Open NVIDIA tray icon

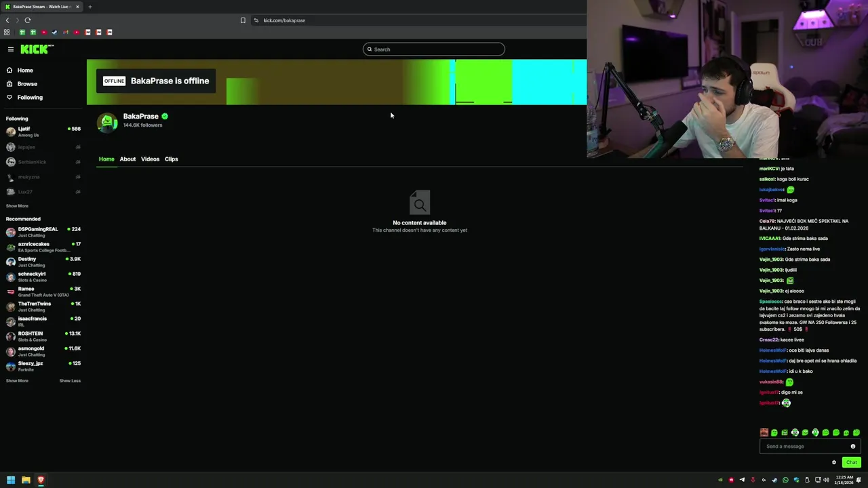tap(720, 480)
